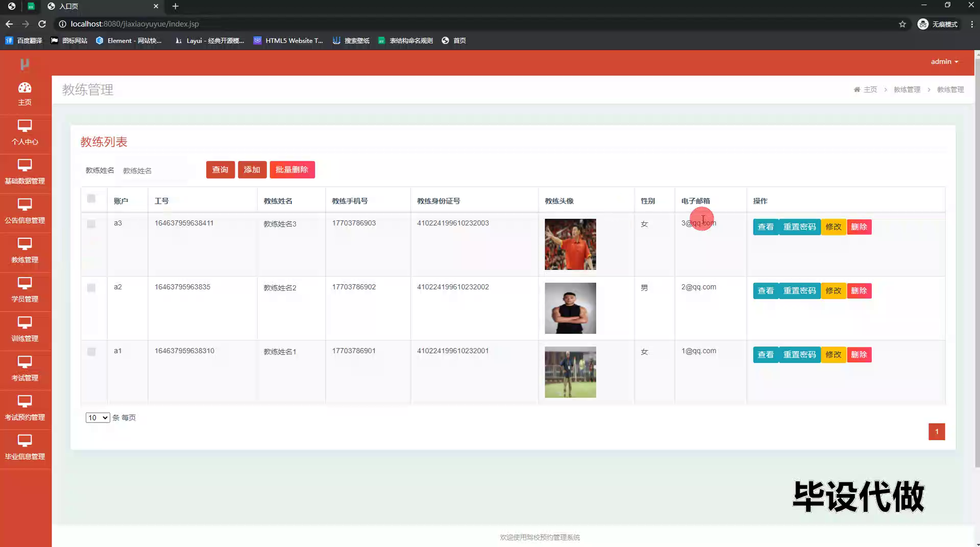Open HTML5 Website bookmark
Screen dimensions: 980x547
(x=288, y=40)
